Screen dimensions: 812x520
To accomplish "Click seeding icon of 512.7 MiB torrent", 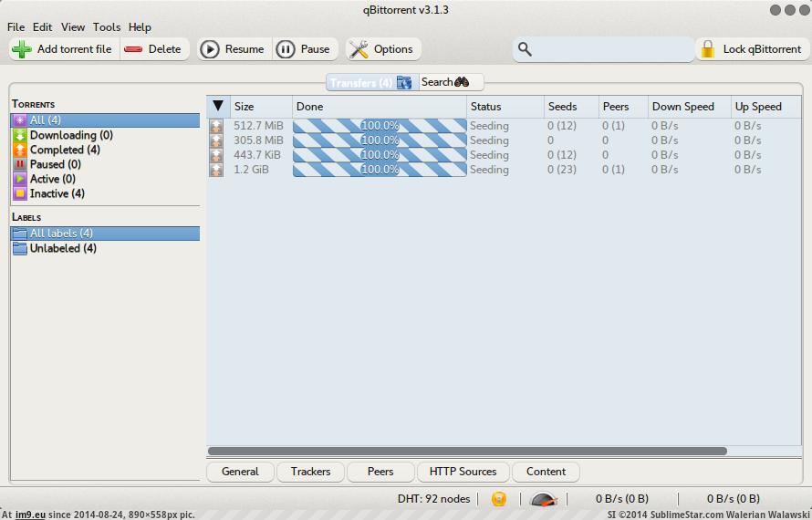I will pyautogui.click(x=216, y=126).
